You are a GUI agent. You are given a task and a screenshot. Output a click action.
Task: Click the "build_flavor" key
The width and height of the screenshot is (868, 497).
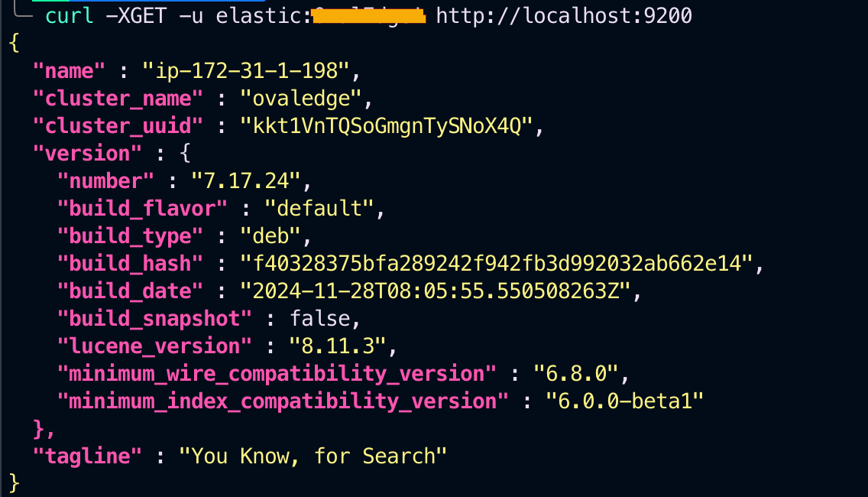click(x=143, y=209)
